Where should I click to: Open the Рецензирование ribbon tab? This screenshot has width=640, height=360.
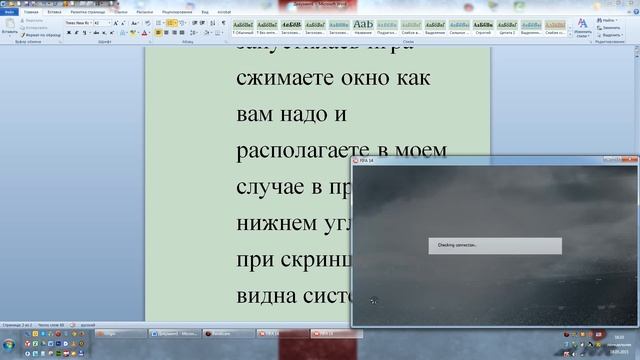[177, 12]
